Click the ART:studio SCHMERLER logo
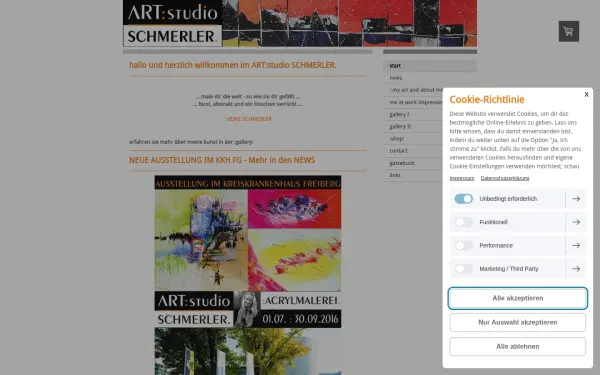The height and width of the screenshot is (375, 600). (173, 23)
